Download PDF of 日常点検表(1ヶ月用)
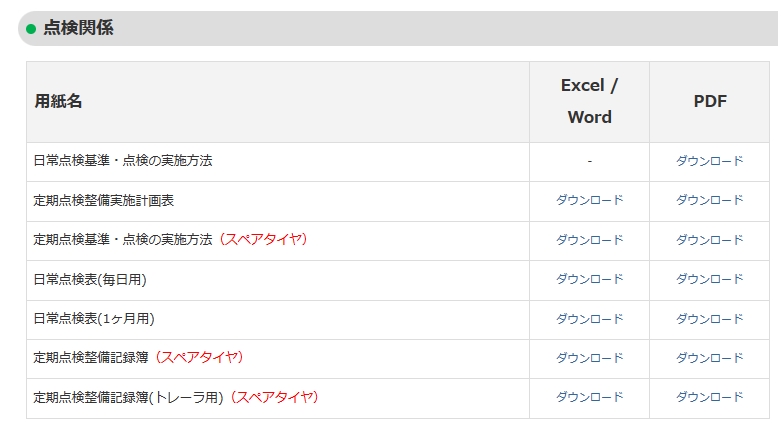The width and height of the screenshot is (781, 423). tap(709, 318)
